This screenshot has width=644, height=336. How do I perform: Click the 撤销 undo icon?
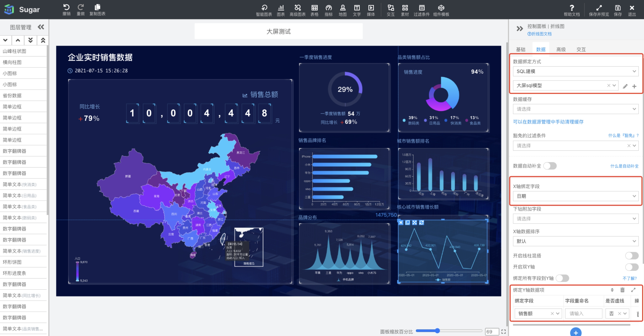coord(66,8)
